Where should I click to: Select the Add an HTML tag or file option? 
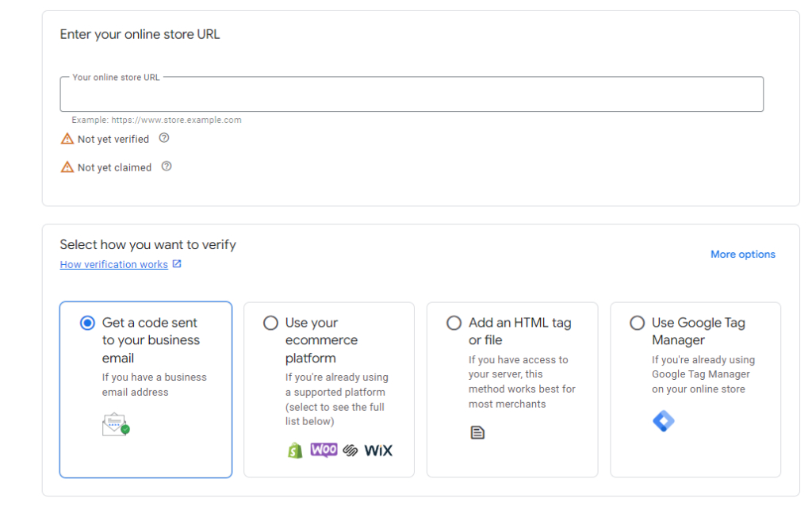(454, 322)
